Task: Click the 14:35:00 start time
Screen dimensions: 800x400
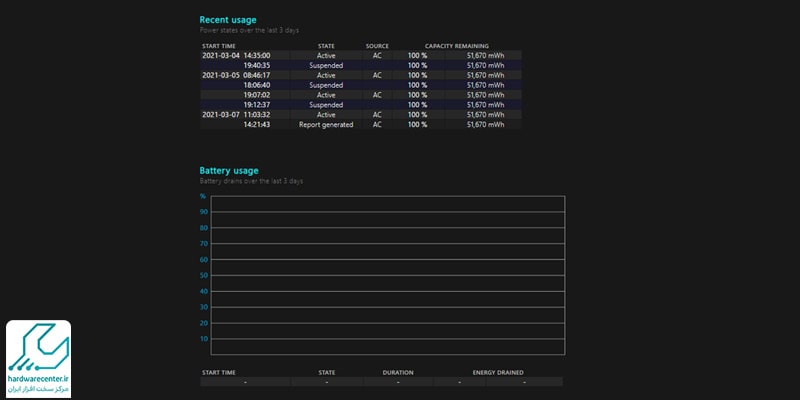Action: click(x=257, y=56)
